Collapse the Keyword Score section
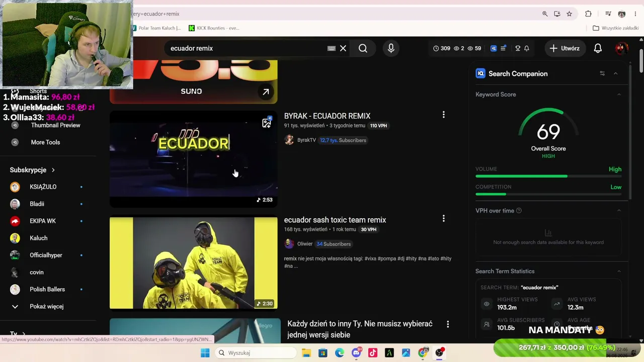 pyautogui.click(x=619, y=95)
